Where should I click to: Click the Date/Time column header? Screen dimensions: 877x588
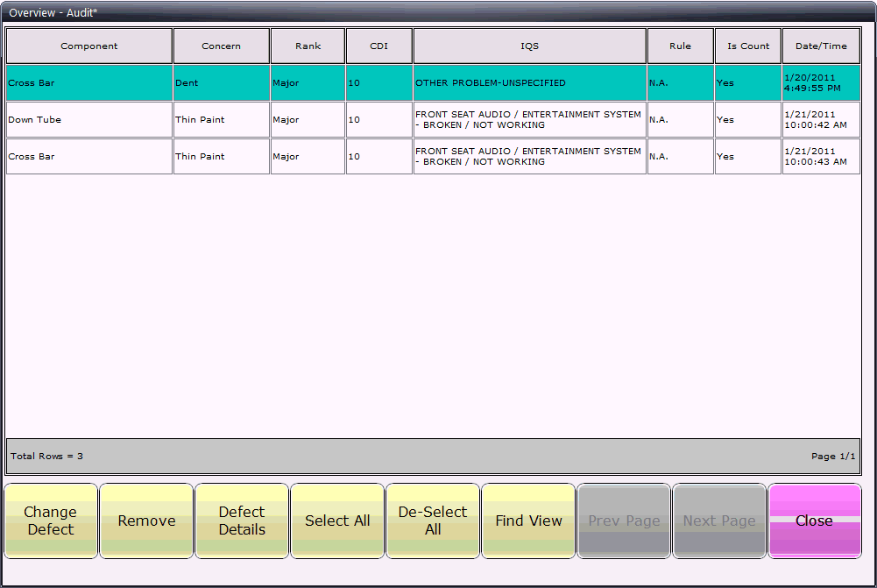(x=821, y=46)
